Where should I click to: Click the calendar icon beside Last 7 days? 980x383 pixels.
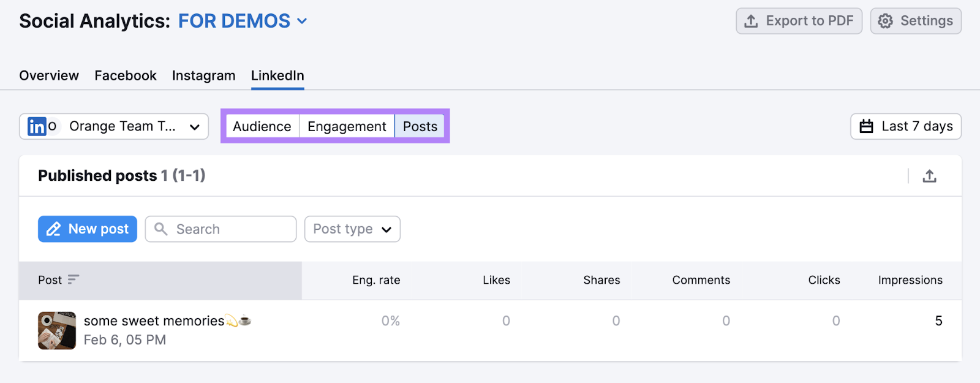click(866, 126)
